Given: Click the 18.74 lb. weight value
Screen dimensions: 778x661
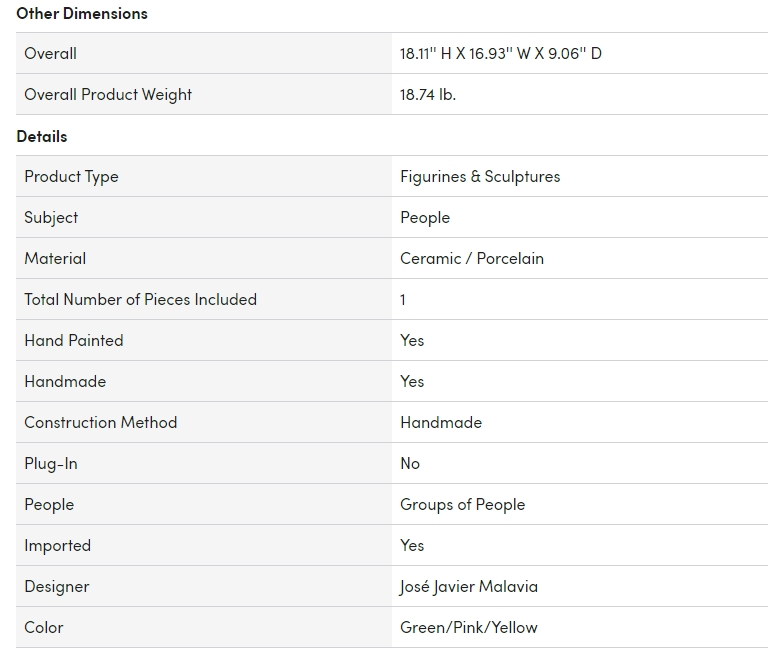Looking at the screenshot, I should tap(428, 94).
